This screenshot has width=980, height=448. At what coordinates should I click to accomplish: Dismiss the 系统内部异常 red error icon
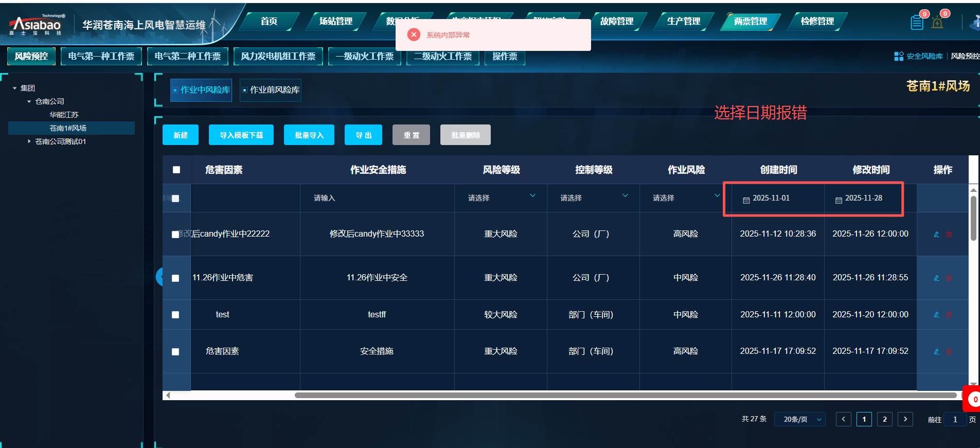414,35
